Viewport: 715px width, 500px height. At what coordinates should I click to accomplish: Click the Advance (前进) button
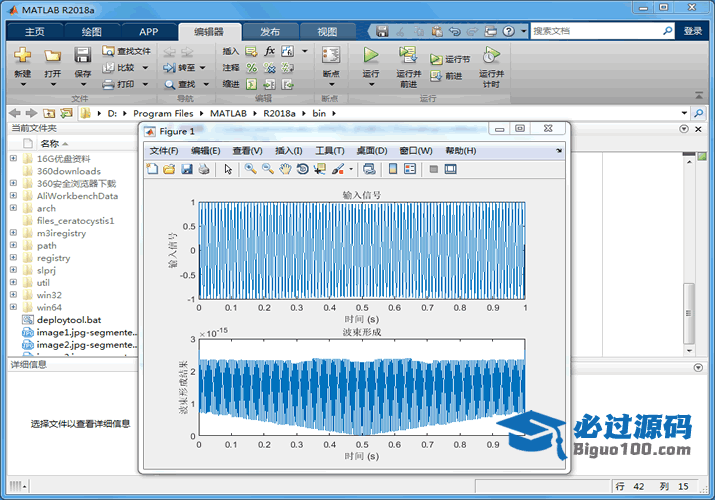click(x=446, y=76)
